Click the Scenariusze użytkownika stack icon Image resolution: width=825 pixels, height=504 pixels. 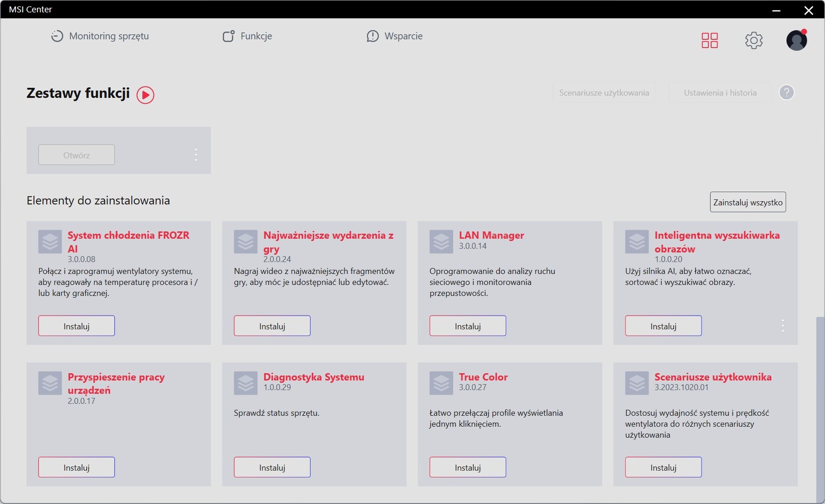637,383
